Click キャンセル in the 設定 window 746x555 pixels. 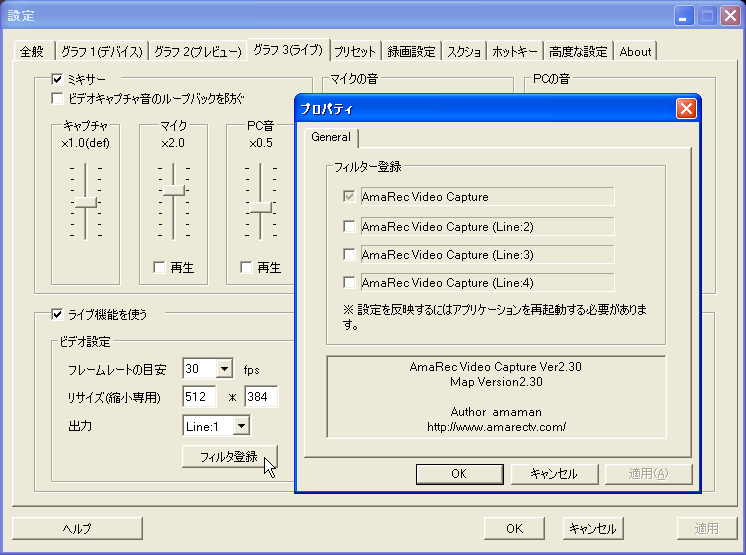[x=593, y=528]
